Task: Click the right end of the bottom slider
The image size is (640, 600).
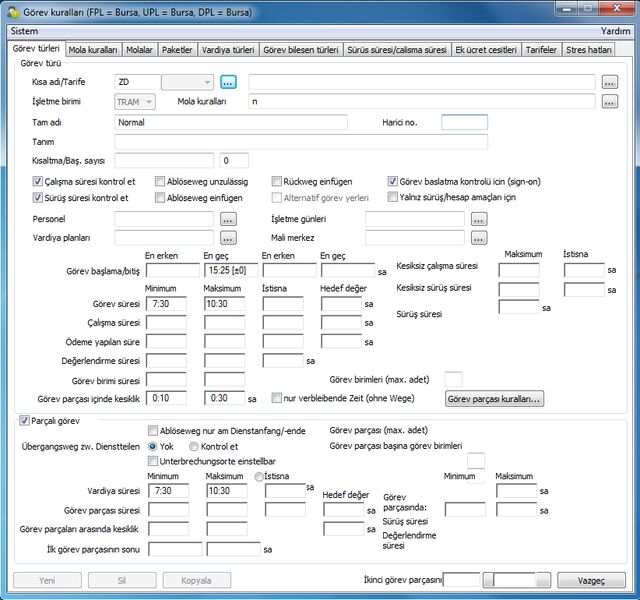Action: [x=543, y=580]
